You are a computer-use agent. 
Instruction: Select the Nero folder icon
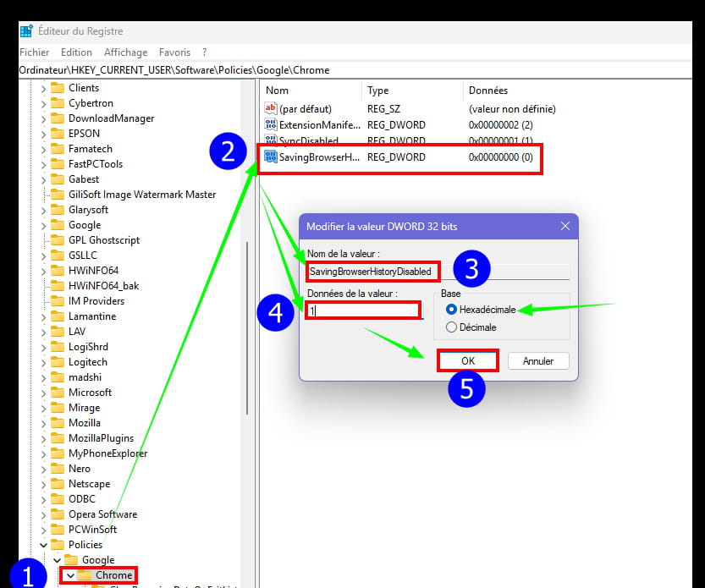click(x=57, y=469)
